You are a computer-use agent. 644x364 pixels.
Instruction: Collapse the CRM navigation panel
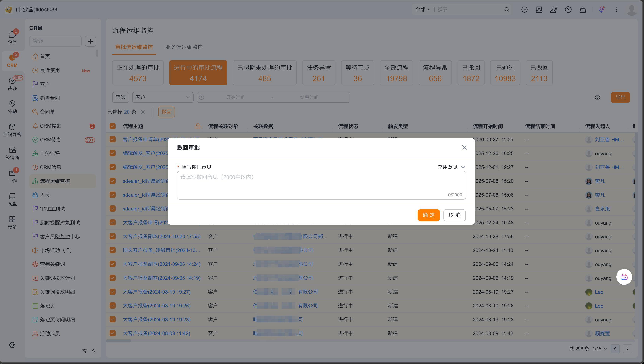point(94,351)
